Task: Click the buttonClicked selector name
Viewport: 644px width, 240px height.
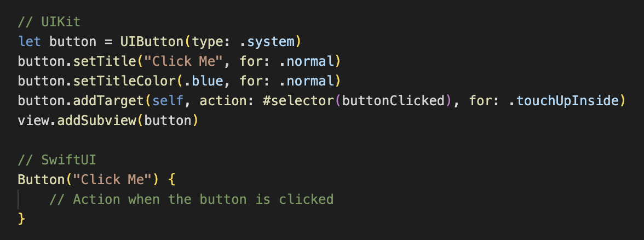Action: click(x=394, y=101)
